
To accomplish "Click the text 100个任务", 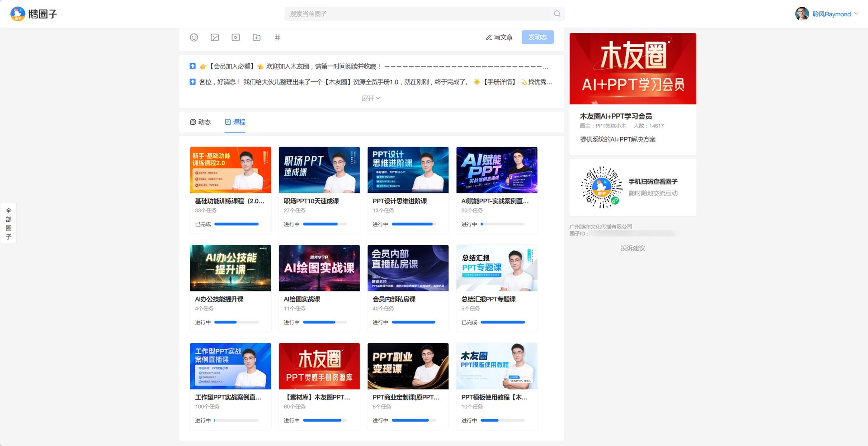I will click(207, 407).
